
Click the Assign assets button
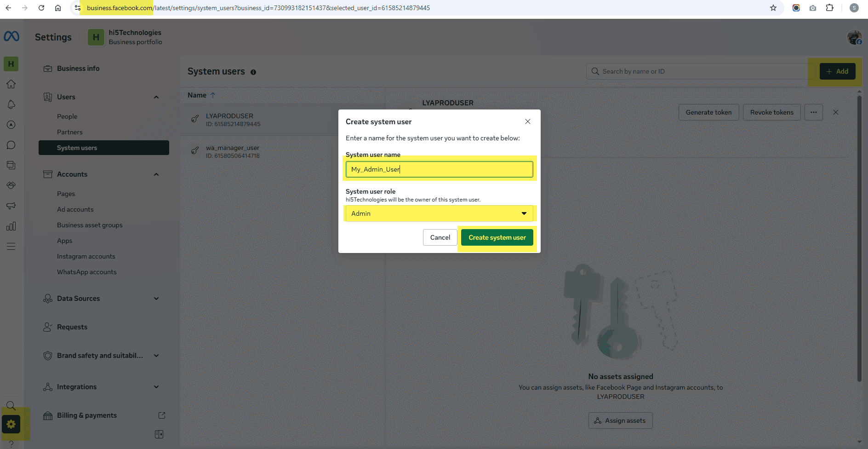click(x=620, y=420)
